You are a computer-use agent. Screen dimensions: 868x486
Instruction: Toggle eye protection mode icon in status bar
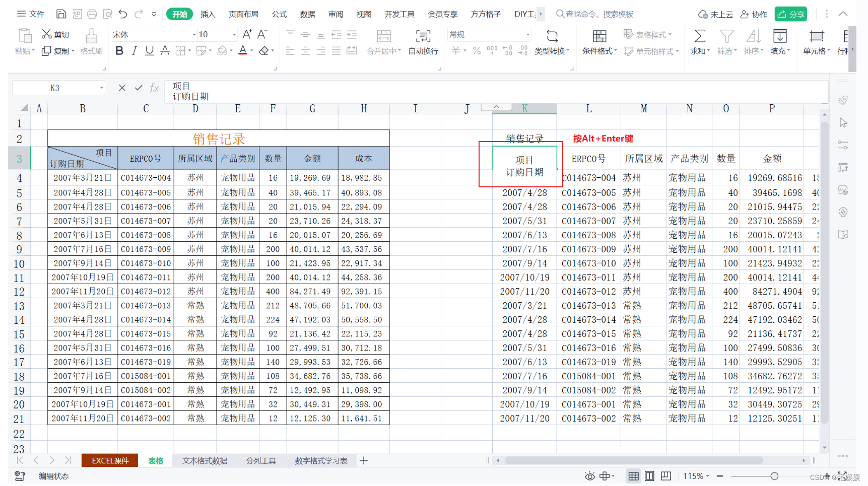pyautogui.click(x=589, y=476)
